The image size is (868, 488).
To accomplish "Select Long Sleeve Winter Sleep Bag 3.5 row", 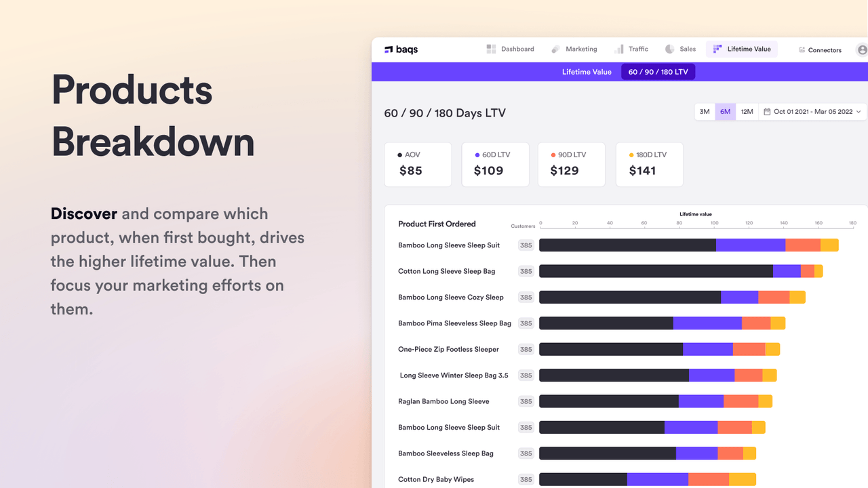I will [587, 375].
